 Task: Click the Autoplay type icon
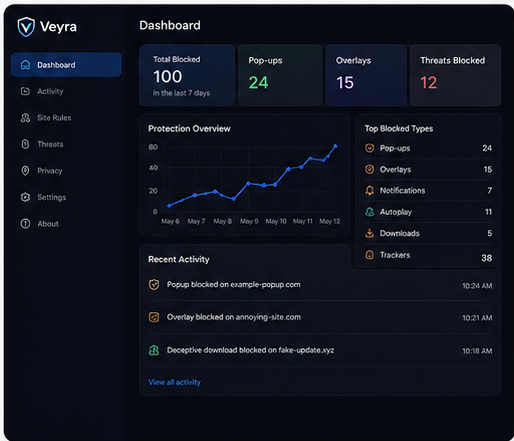[369, 212]
